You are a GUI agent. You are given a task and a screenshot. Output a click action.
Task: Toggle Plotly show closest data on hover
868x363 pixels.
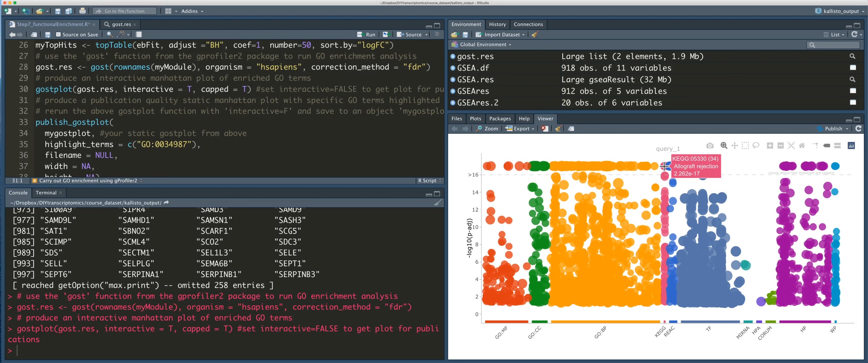coord(827,146)
